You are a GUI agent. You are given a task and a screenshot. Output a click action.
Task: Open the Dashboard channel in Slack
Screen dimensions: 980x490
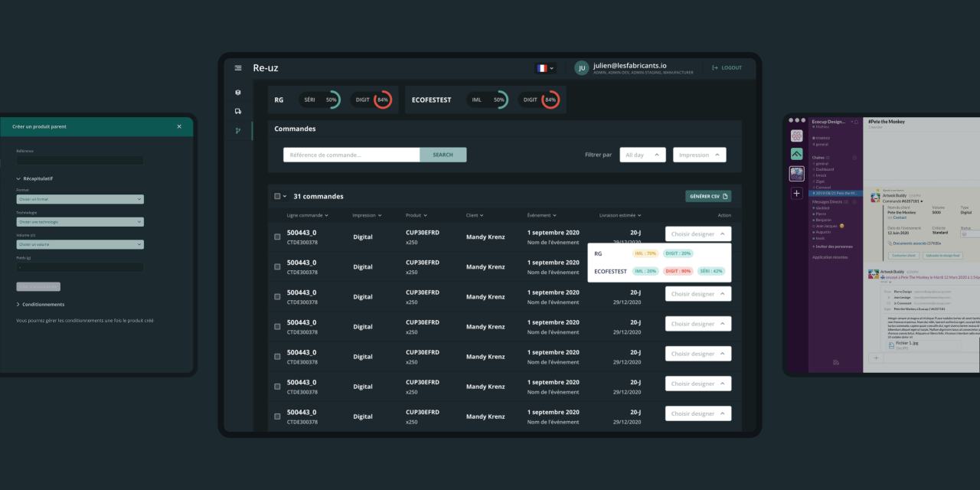pyautogui.click(x=824, y=169)
